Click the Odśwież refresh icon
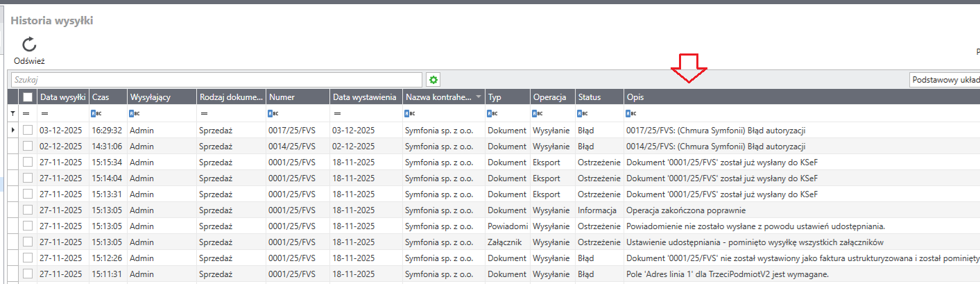 [x=29, y=46]
